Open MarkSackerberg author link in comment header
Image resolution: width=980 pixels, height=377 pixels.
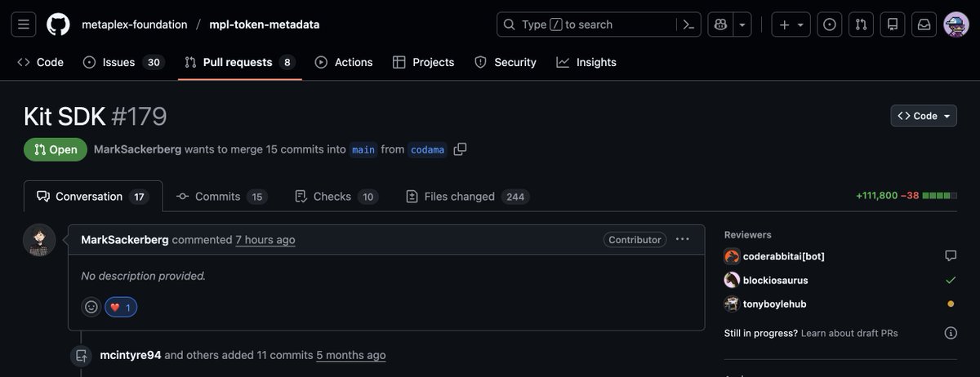(x=125, y=240)
